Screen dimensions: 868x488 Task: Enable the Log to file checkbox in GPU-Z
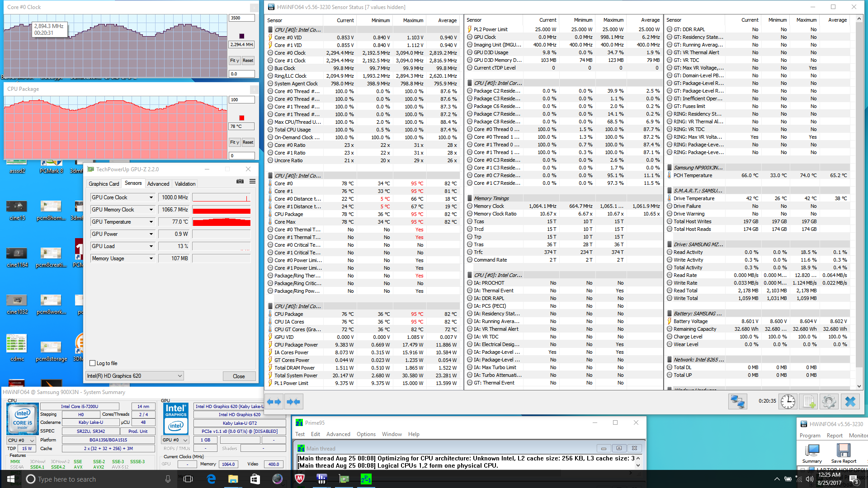pyautogui.click(x=93, y=363)
